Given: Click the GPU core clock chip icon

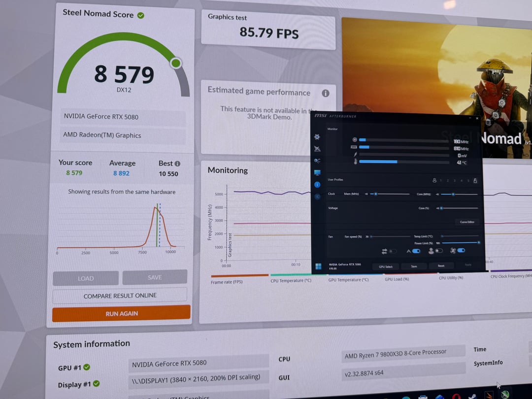Looking at the screenshot, I should pyautogui.click(x=355, y=139).
